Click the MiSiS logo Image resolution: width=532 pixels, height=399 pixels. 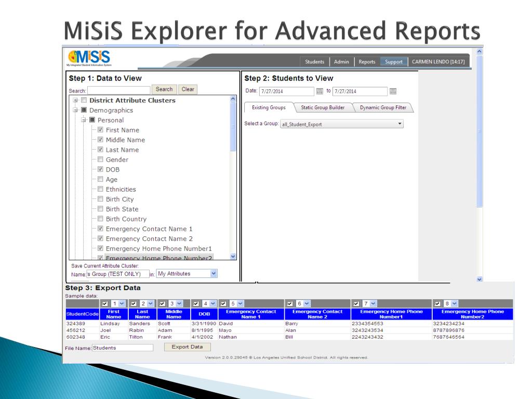click(x=89, y=58)
